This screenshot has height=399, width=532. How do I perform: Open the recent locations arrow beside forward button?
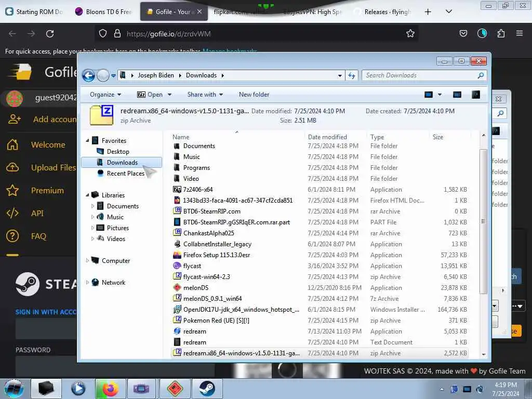113,76
